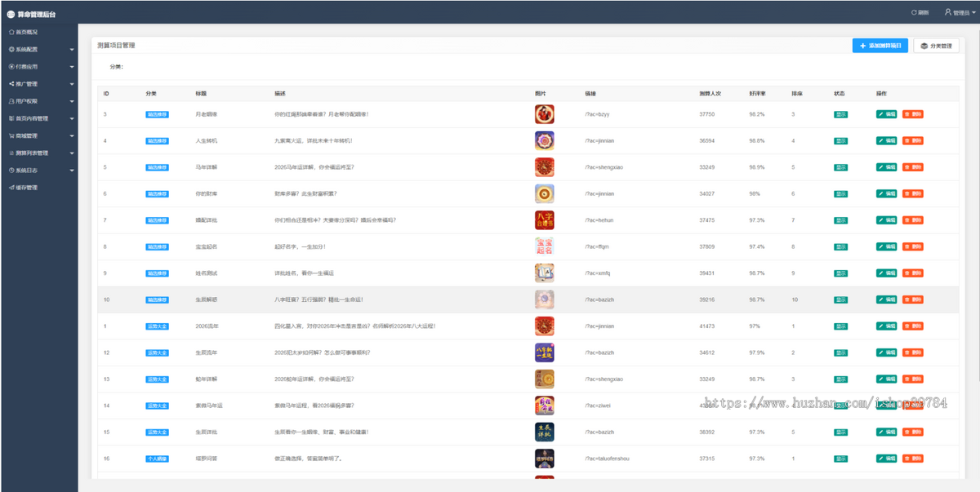This screenshot has width=980, height=492.
Task: Click the 宝宝起名 thumbnail image in row 8
Action: pyautogui.click(x=544, y=246)
